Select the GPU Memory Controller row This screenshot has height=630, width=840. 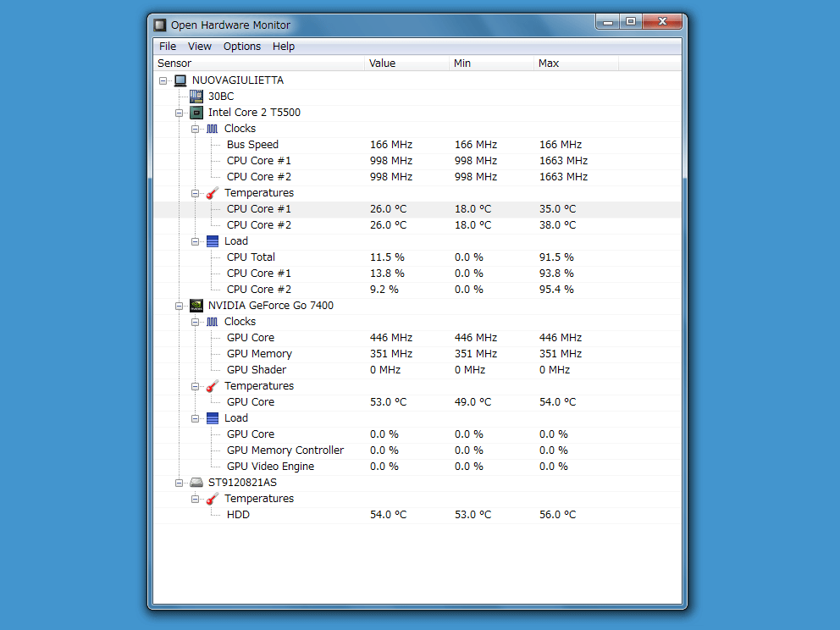pyautogui.click(x=417, y=450)
